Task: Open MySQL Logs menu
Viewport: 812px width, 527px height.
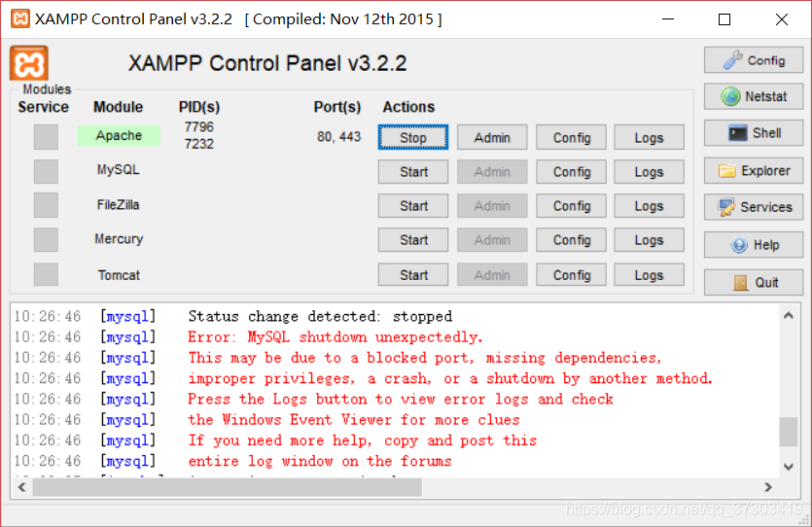Action: [649, 172]
